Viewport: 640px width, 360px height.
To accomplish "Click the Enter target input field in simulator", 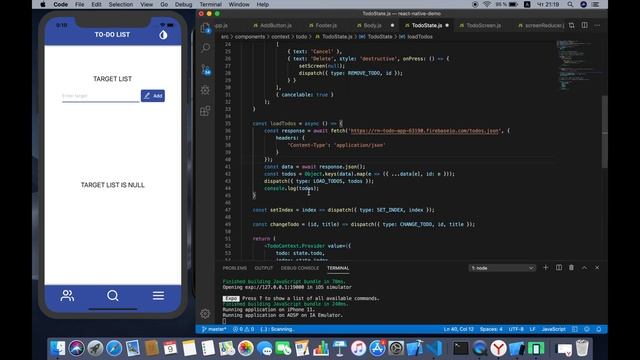I will pos(100,96).
